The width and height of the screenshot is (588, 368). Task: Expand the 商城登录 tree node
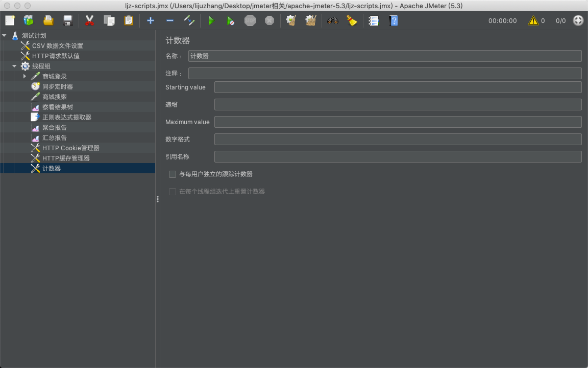(24, 76)
